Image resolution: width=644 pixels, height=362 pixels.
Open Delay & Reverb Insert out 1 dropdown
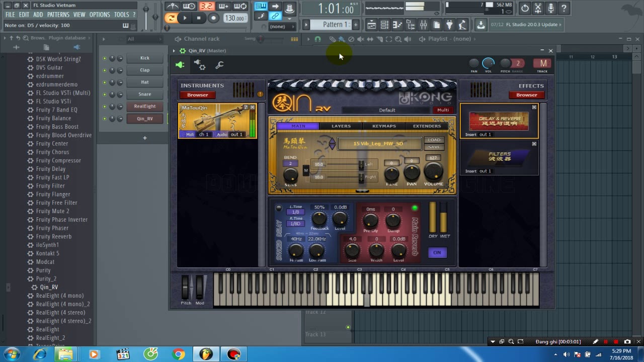click(485, 134)
